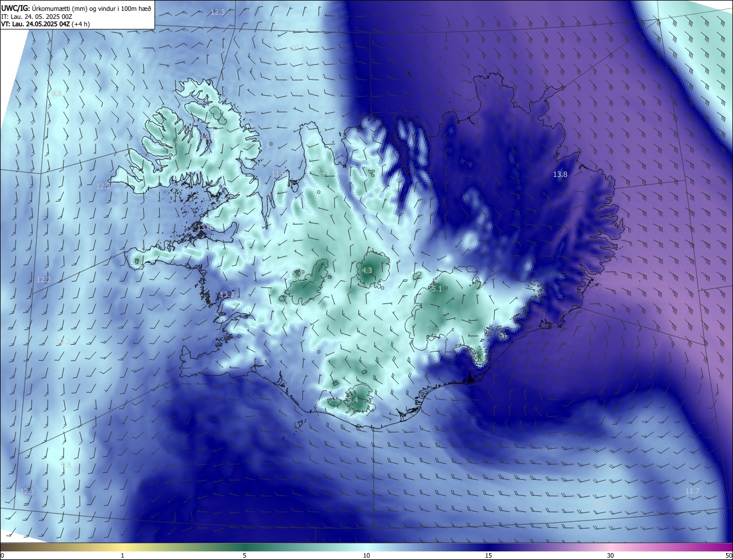733x560 pixels.
Task: Select the 'IT: Lau. 24. 05. 2025 00Z' line
Action: (36, 17)
